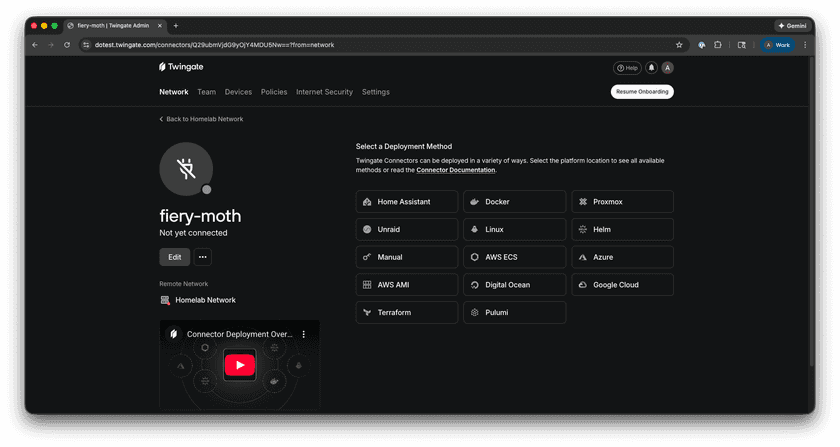Select the Docker deployment method
The width and height of the screenshot is (840, 447).
click(514, 202)
